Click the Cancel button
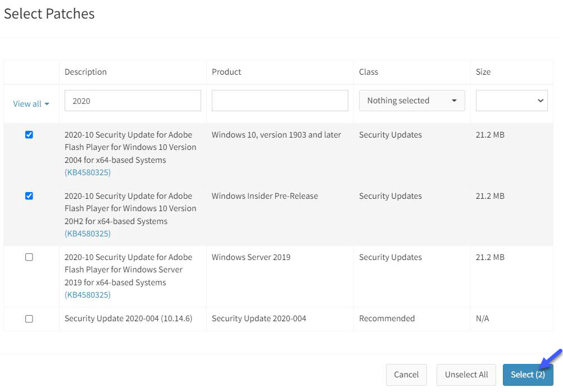This screenshot has width=563, height=392. 406,375
